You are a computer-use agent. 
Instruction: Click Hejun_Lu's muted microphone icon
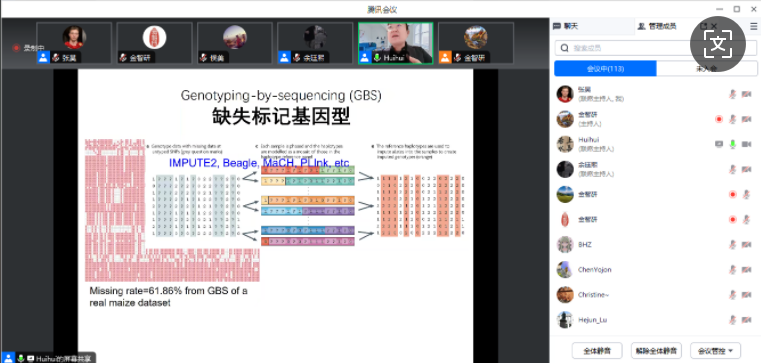[x=733, y=320]
